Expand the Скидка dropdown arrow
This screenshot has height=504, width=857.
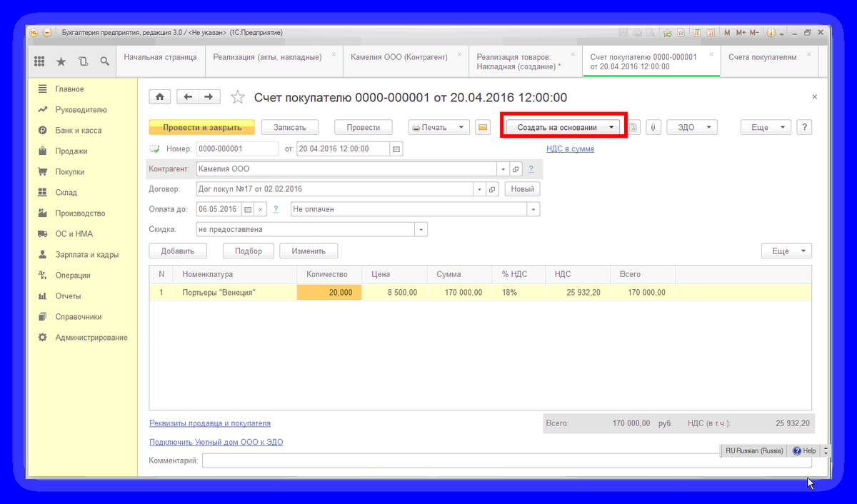421,229
